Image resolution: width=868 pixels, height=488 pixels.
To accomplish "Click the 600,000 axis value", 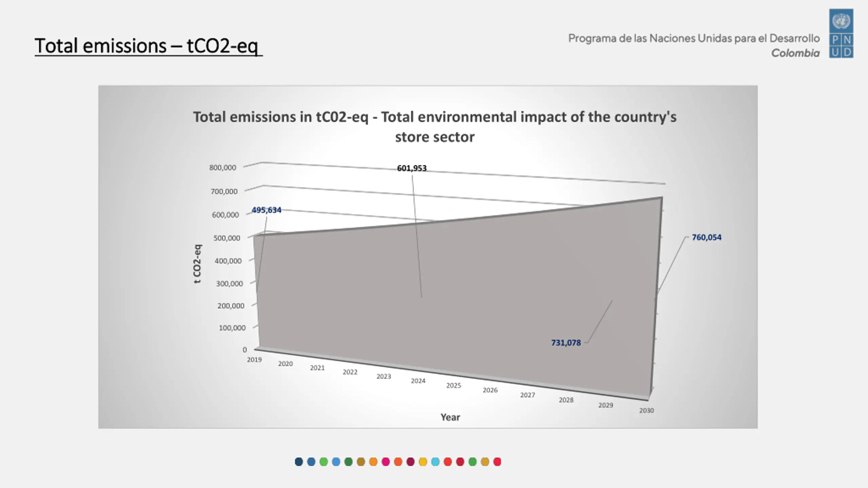I will [x=225, y=215].
